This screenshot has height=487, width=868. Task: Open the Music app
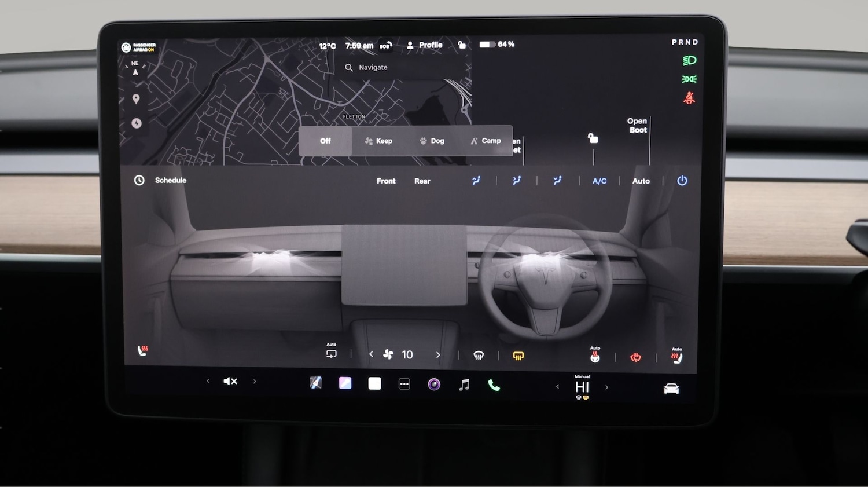(465, 383)
